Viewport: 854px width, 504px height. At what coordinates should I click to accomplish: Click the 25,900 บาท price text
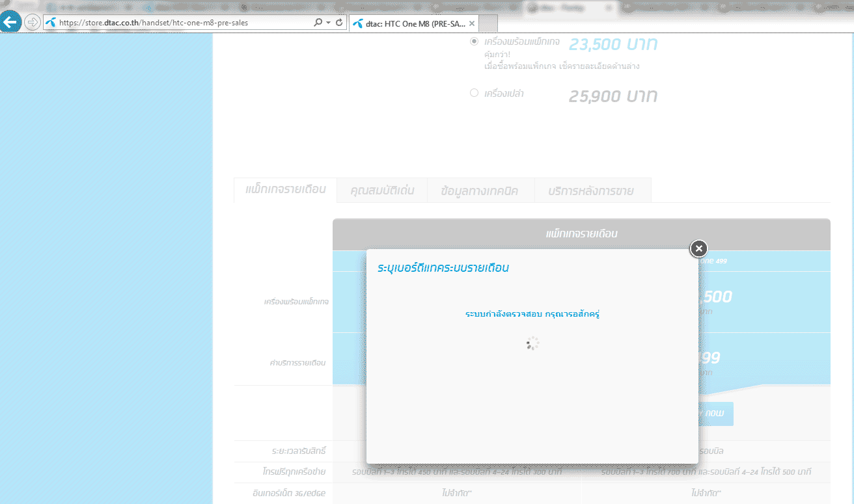tap(613, 96)
